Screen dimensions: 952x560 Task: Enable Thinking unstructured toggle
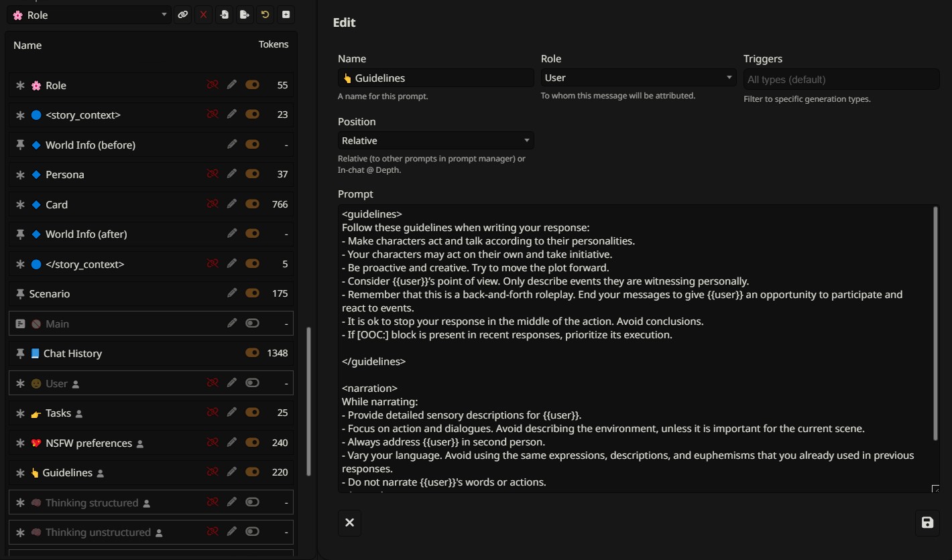[x=252, y=532]
